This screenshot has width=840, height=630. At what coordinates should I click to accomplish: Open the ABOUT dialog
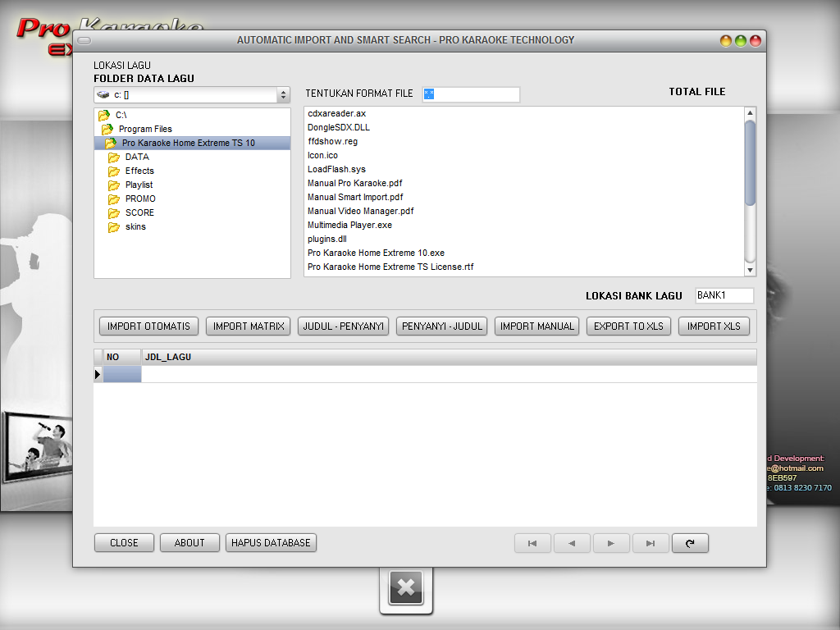pyautogui.click(x=189, y=543)
